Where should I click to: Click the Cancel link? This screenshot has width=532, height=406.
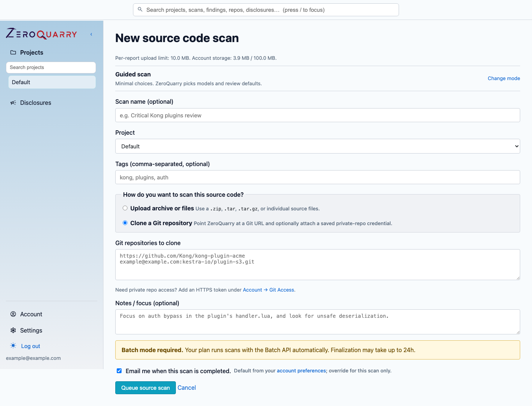(x=187, y=388)
